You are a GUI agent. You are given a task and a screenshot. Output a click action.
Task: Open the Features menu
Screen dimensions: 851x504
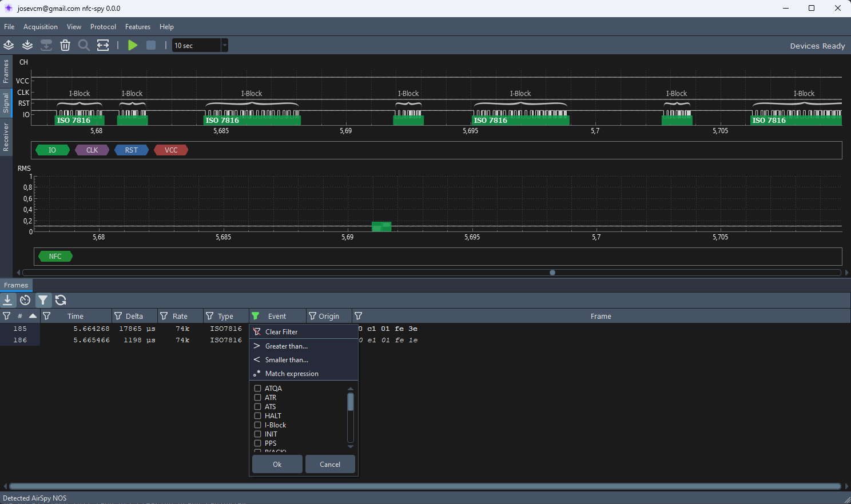coord(138,27)
